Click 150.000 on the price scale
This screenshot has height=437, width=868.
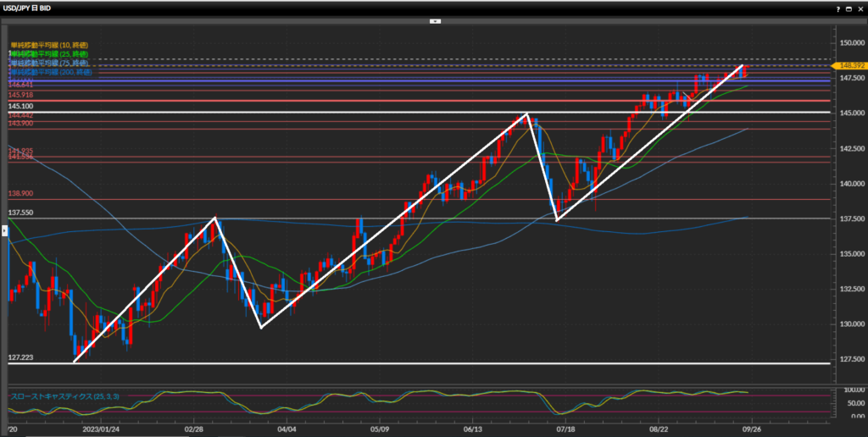point(849,42)
